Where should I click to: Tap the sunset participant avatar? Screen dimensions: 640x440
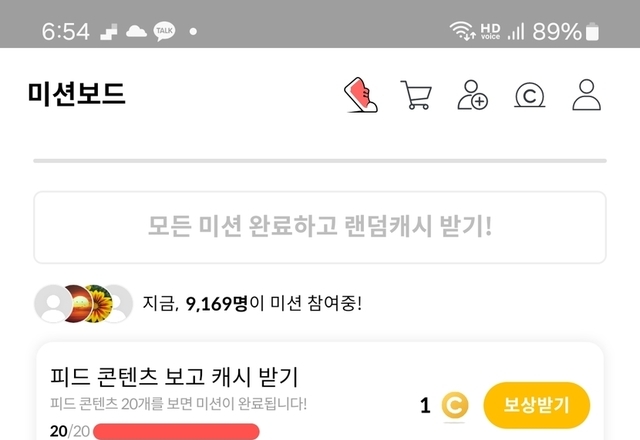point(77,304)
